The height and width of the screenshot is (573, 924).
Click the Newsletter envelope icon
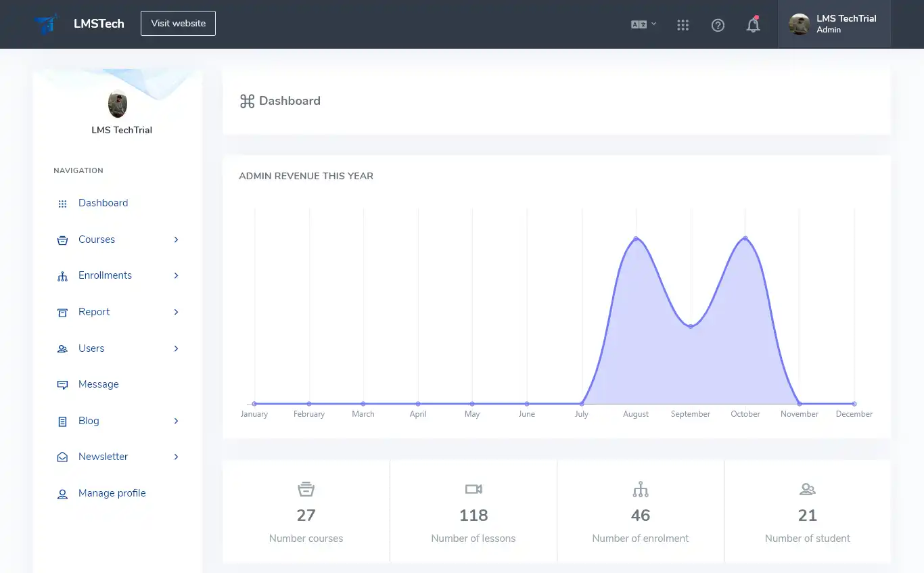pos(62,456)
